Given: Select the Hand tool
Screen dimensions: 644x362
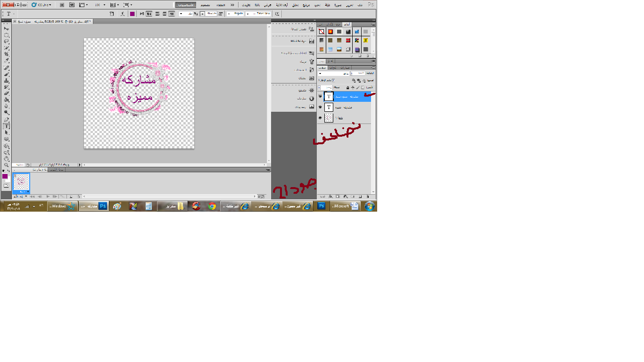Looking at the screenshot, I should tap(7, 159).
